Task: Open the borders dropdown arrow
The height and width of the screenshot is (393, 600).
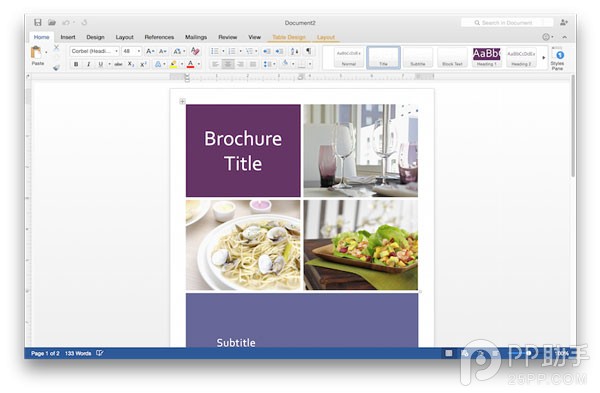Action: 310,64
